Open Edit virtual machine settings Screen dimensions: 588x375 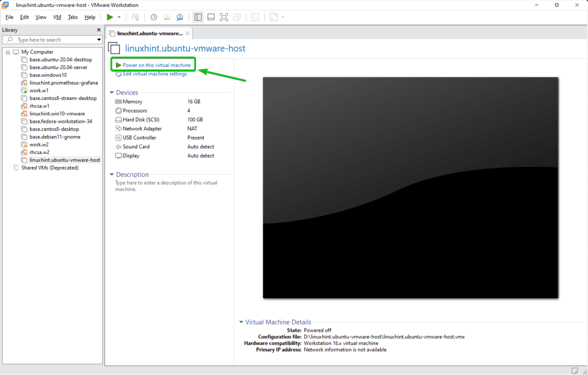tap(153, 74)
